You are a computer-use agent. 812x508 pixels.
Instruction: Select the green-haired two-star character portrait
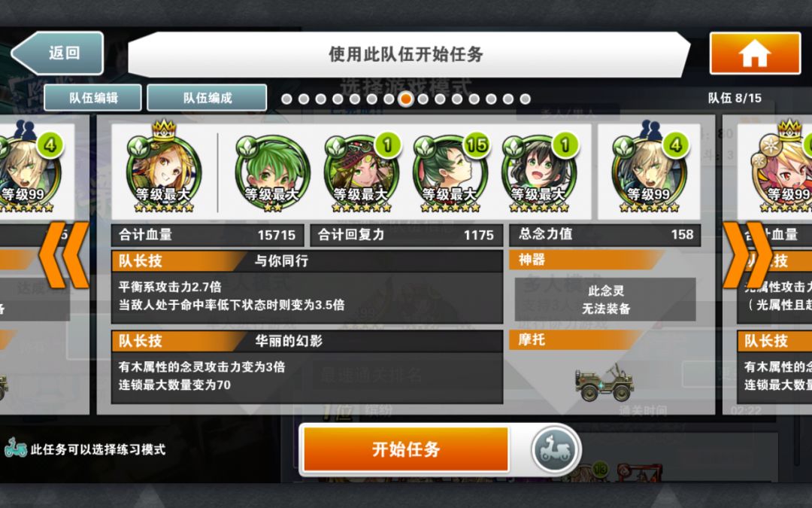pyautogui.click(x=272, y=172)
